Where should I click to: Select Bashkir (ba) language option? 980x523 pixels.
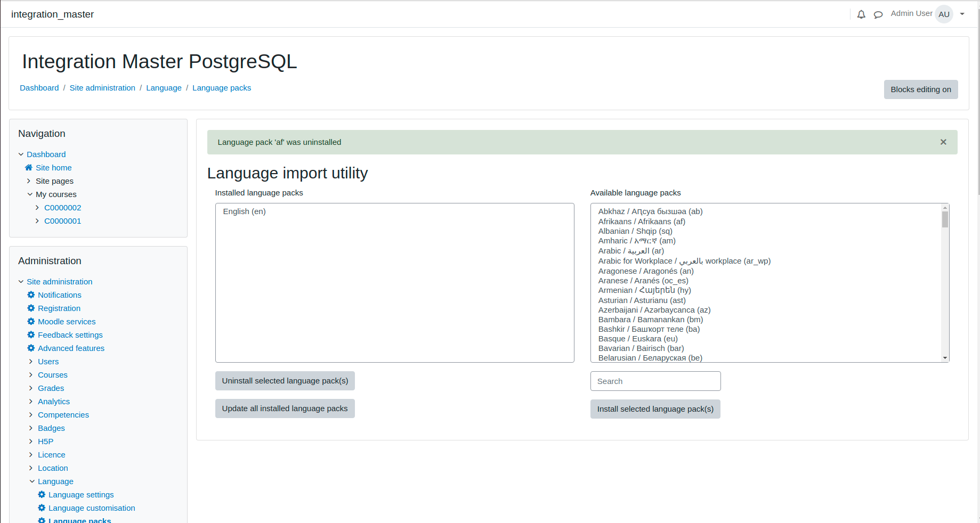[767, 329]
